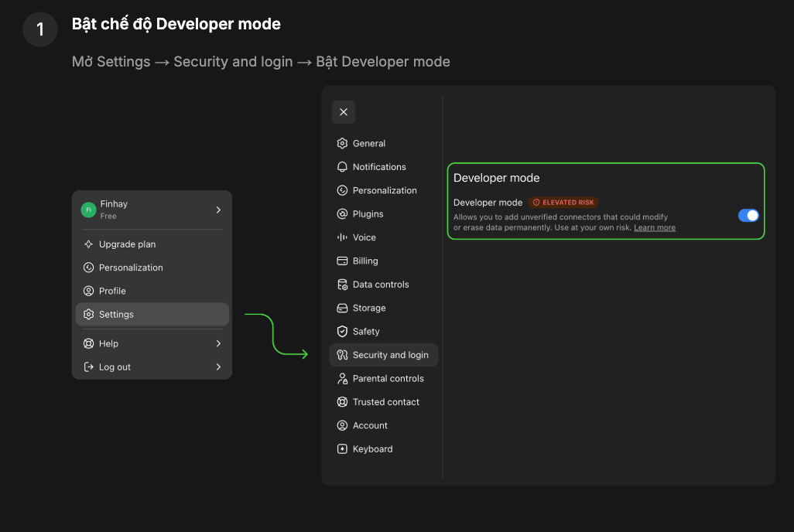Screen dimensions: 794x532
Task: Click the Security and login key icon
Action: (x=342, y=355)
